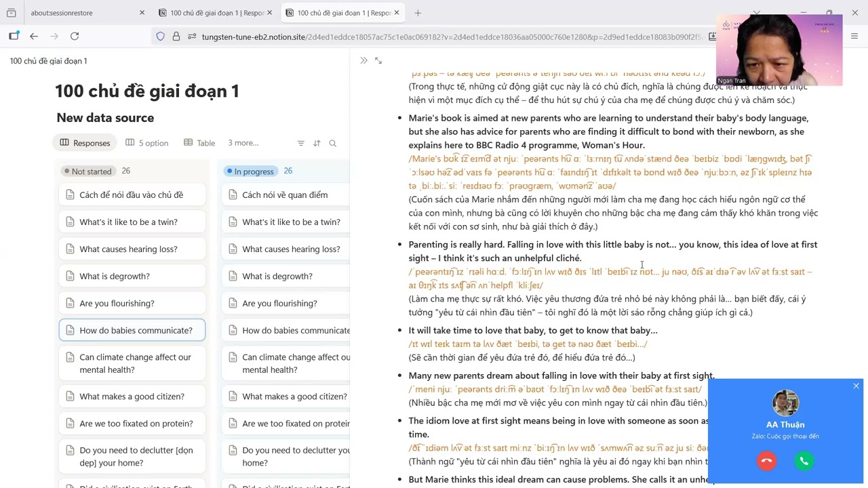Open In progress 'What makes a good citizen?' card
The image size is (868, 488).
(285, 396)
